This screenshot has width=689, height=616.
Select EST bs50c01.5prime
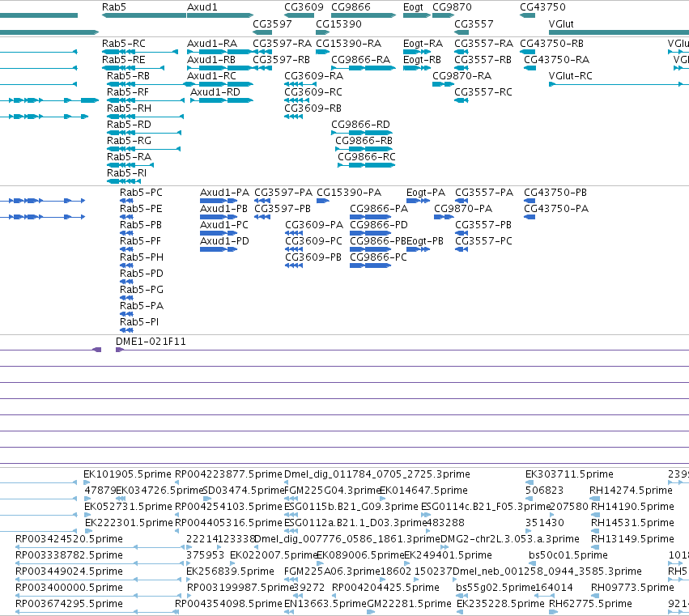click(568, 555)
